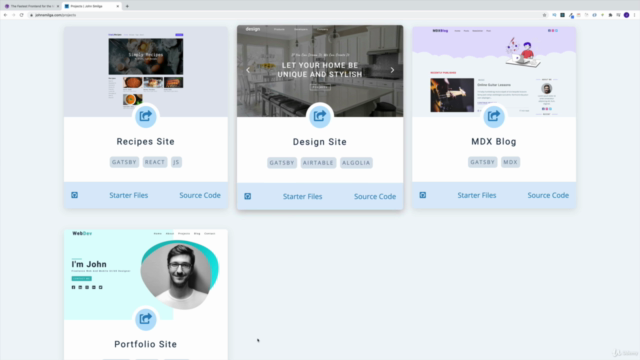Click the 'I'm John' heading in Portfolio preview
Image resolution: width=640 pixels, height=360 pixels.
tap(89, 264)
